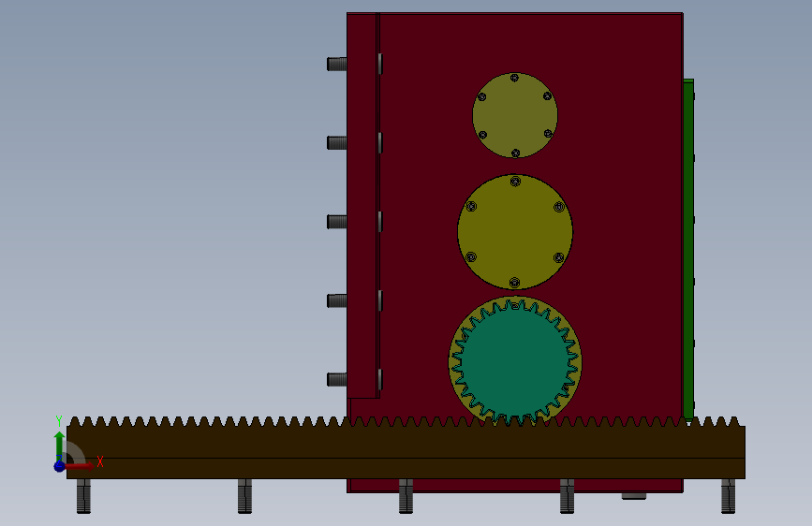Image resolution: width=812 pixels, height=526 pixels.
Task: Select the topmost bolt on mounting plate
Action: pos(337,65)
